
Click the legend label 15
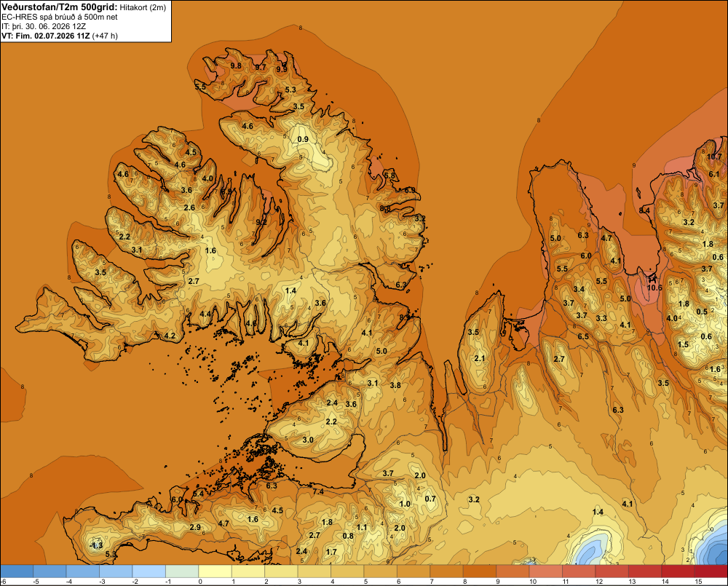(x=698, y=582)
